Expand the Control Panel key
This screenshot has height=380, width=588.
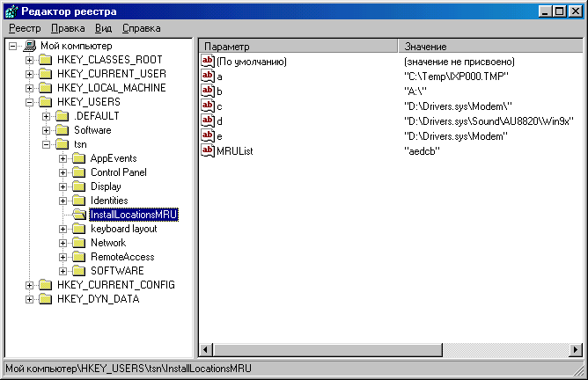pyautogui.click(x=63, y=172)
